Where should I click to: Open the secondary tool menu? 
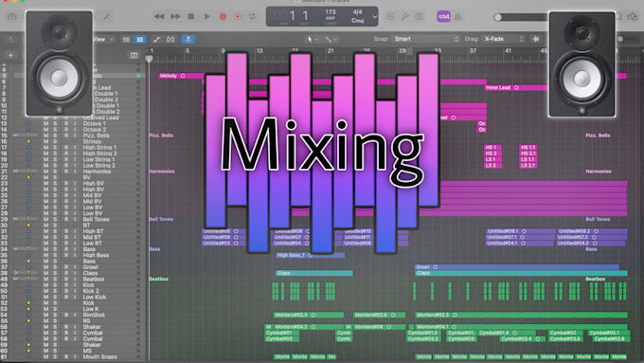[x=331, y=40]
